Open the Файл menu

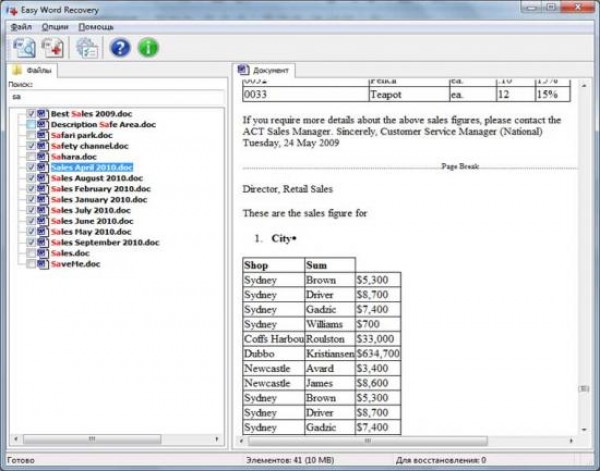[x=21, y=26]
